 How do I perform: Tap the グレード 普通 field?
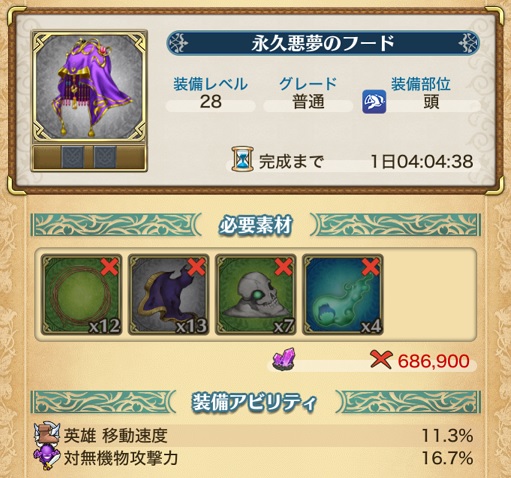click(308, 94)
